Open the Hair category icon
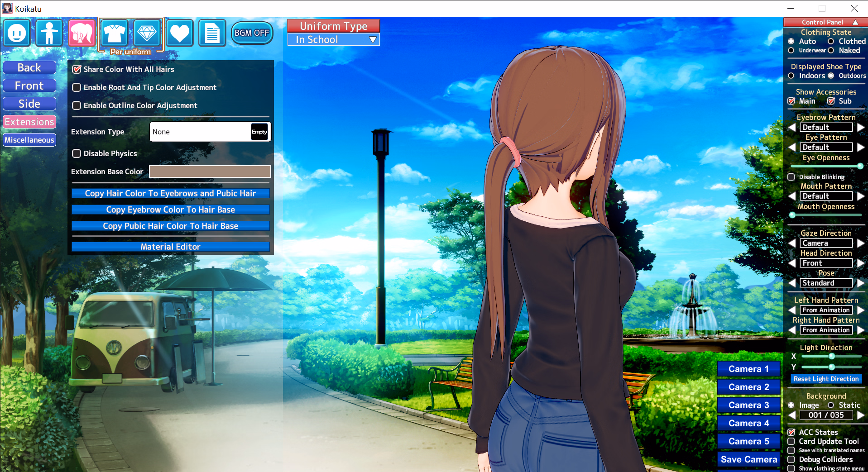Image resolution: width=868 pixels, height=472 pixels. [x=82, y=33]
